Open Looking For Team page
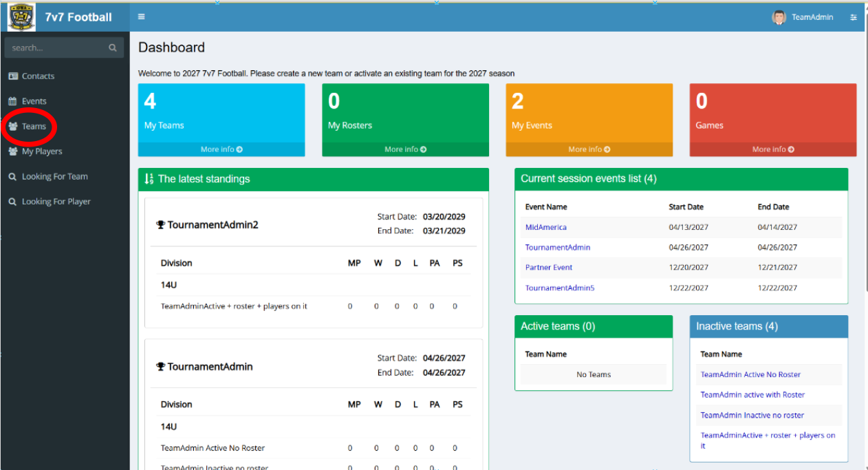Image resolution: width=868 pixels, height=470 pixels. click(x=54, y=177)
